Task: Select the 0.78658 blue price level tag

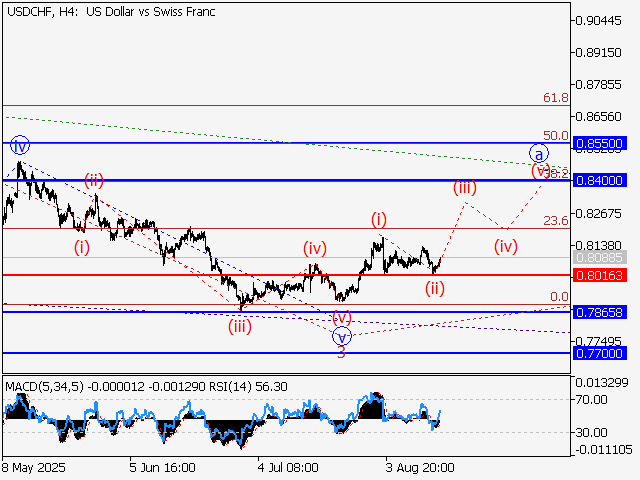Action: 600,312
